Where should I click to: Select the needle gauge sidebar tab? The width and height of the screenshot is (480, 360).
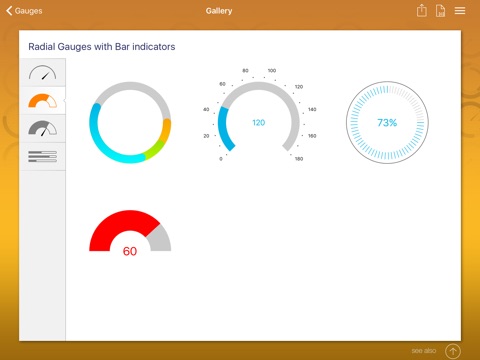(x=42, y=72)
